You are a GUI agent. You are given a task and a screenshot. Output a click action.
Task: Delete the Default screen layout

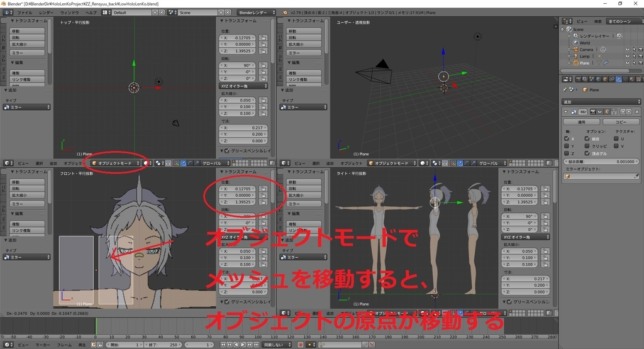(162, 13)
